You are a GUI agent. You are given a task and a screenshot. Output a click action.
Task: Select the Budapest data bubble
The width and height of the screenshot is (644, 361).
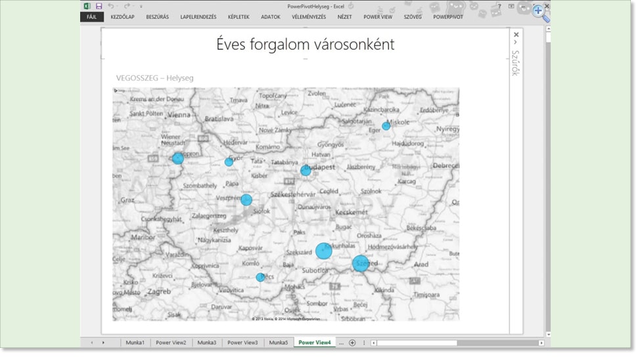(306, 171)
